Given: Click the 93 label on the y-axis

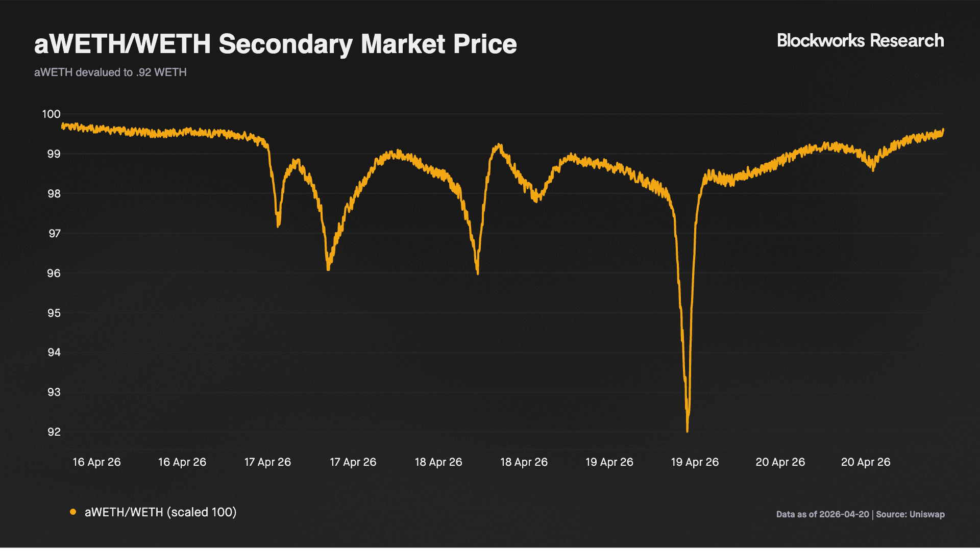Looking at the screenshot, I should (x=54, y=392).
